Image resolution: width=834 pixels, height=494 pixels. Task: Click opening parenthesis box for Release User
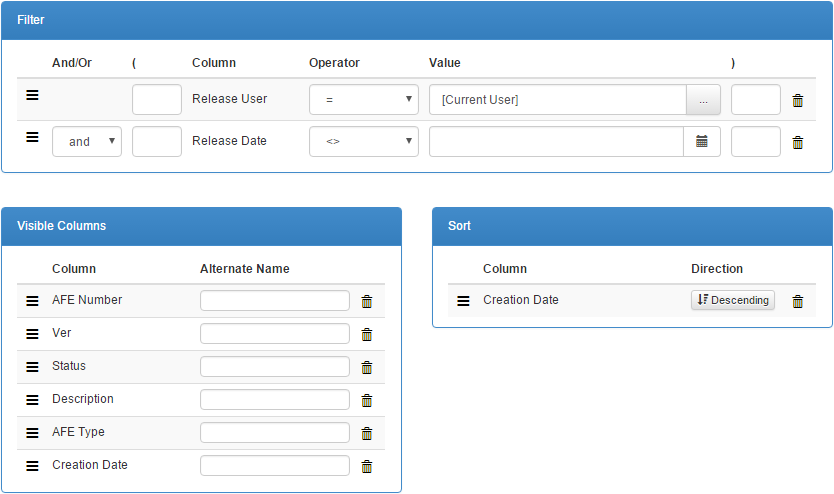coord(157,100)
